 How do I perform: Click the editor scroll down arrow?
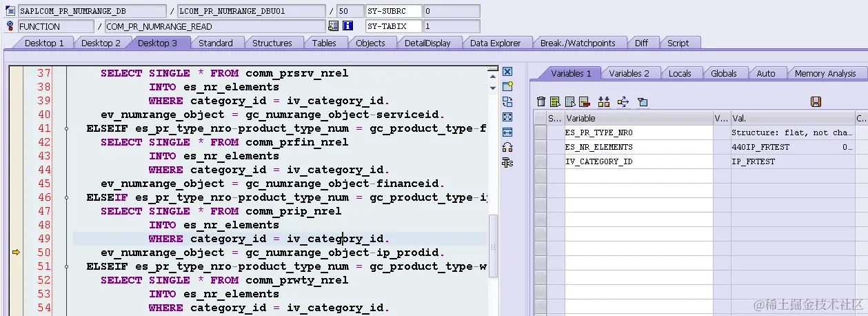493,88
